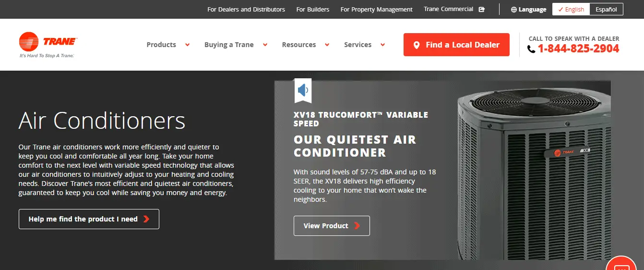Call 1-844-825-2904 phone number link

pos(578,49)
